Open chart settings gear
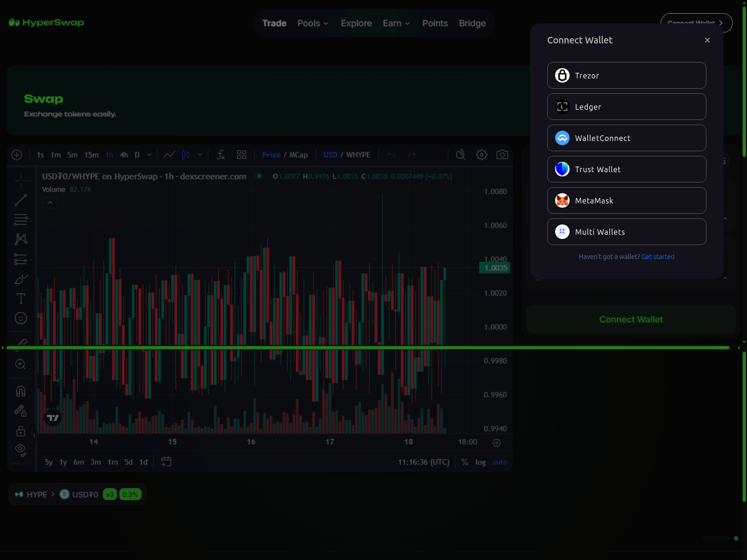The height and width of the screenshot is (560, 747). 482,155
